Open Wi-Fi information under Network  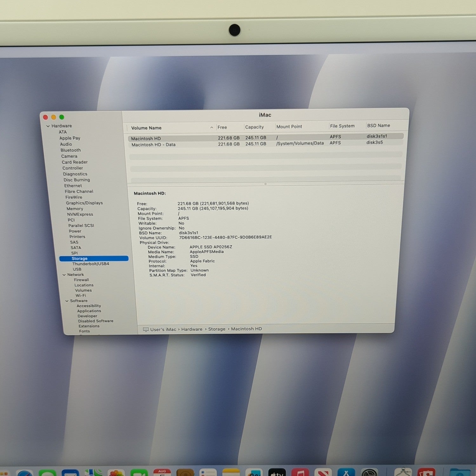pos(81,295)
